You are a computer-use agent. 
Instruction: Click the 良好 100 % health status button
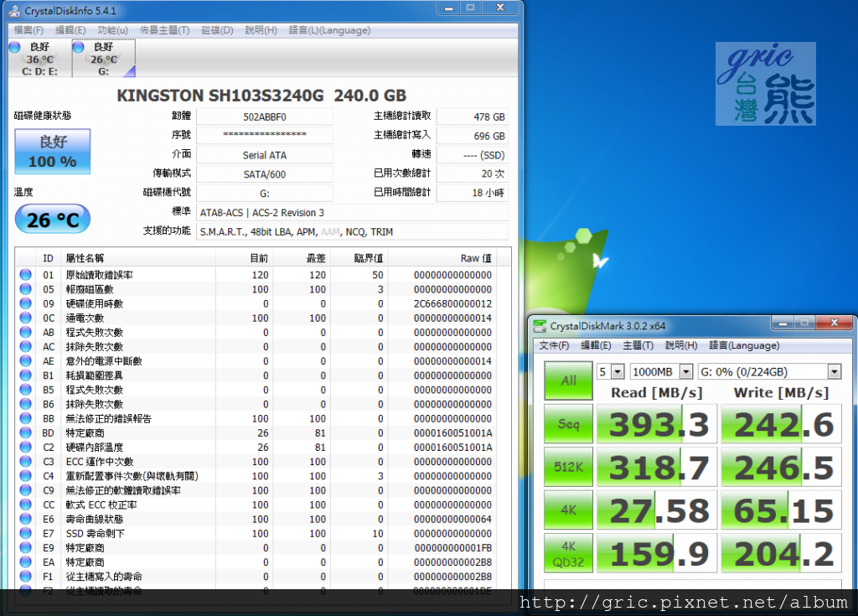point(53,152)
